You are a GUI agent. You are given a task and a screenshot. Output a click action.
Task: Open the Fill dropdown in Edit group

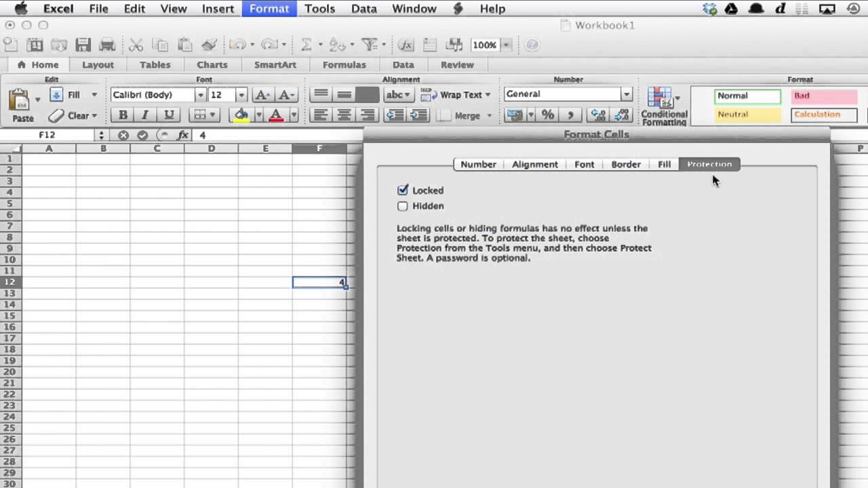click(94, 95)
